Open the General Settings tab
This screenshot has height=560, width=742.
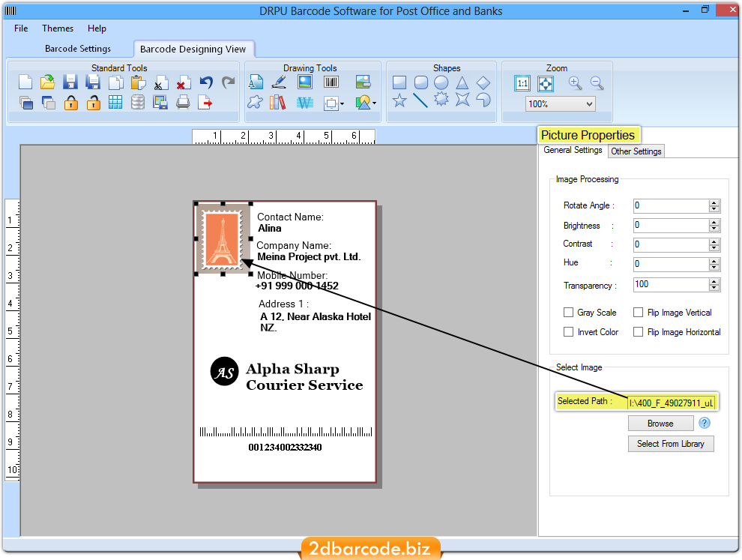573,150
